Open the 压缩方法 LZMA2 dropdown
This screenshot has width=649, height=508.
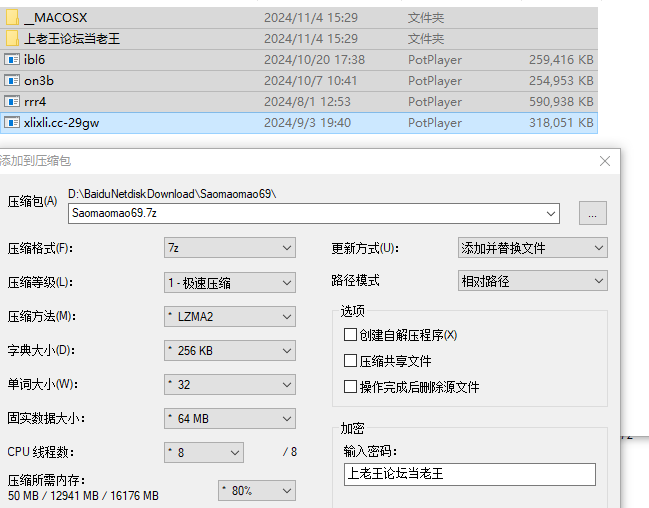[x=230, y=317]
